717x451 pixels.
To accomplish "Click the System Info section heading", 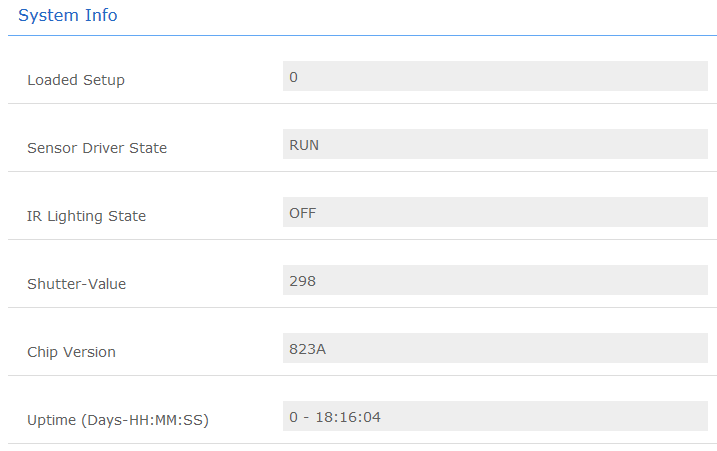I will click(x=68, y=15).
